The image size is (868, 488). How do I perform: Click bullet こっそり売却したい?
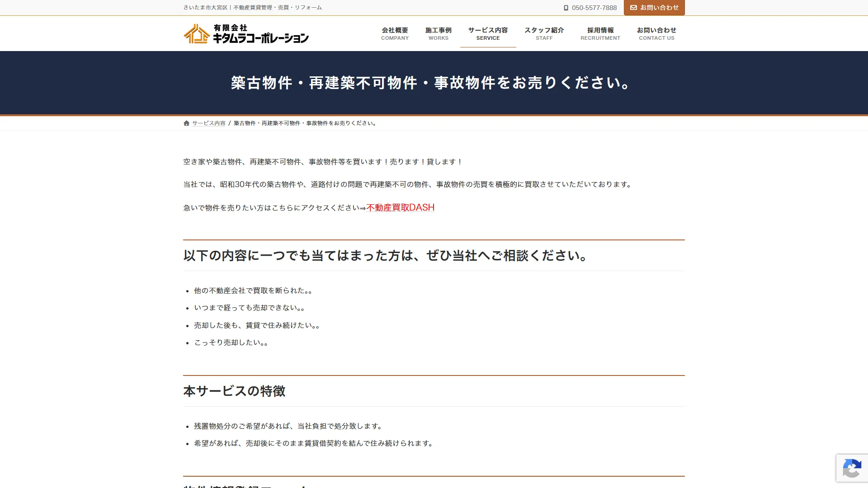(x=231, y=343)
